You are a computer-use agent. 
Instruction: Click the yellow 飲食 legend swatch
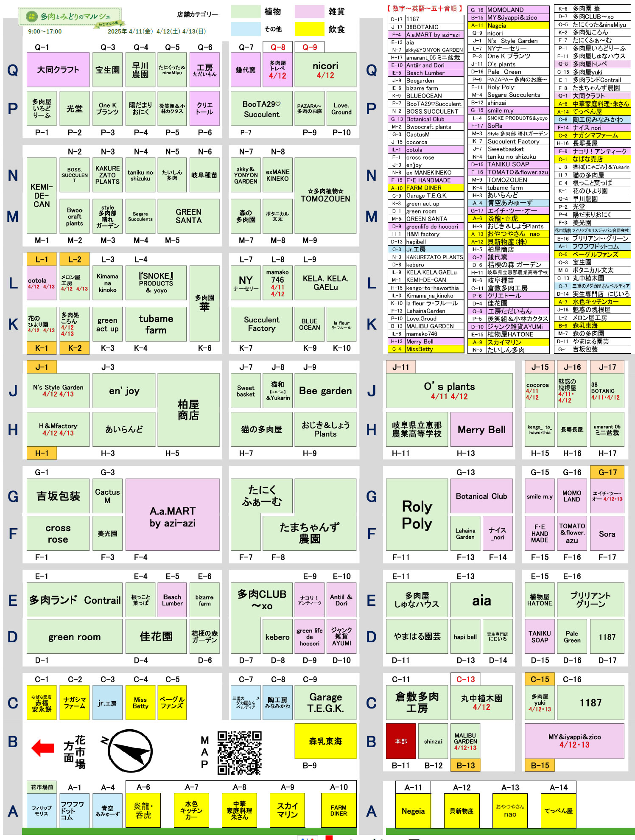click(310, 29)
